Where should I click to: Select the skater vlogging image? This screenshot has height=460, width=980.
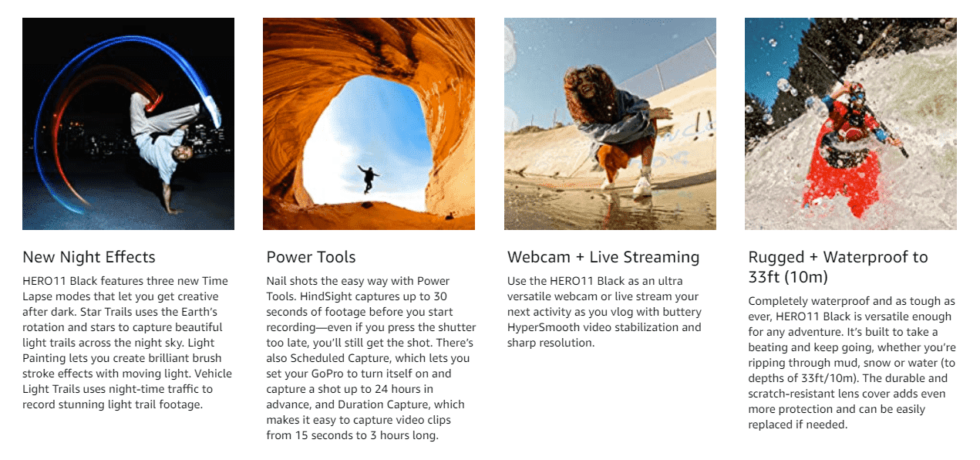610,123
